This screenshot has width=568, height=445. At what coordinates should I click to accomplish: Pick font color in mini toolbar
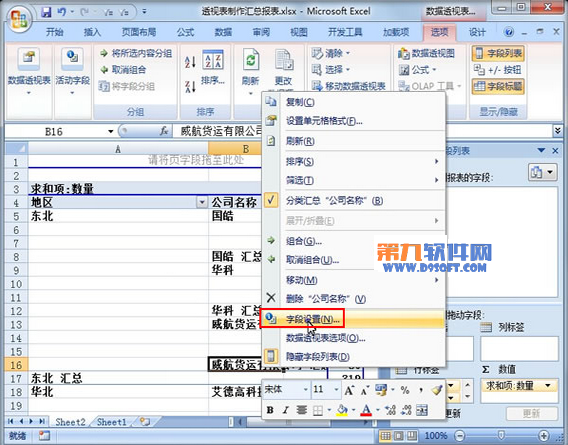click(x=366, y=410)
